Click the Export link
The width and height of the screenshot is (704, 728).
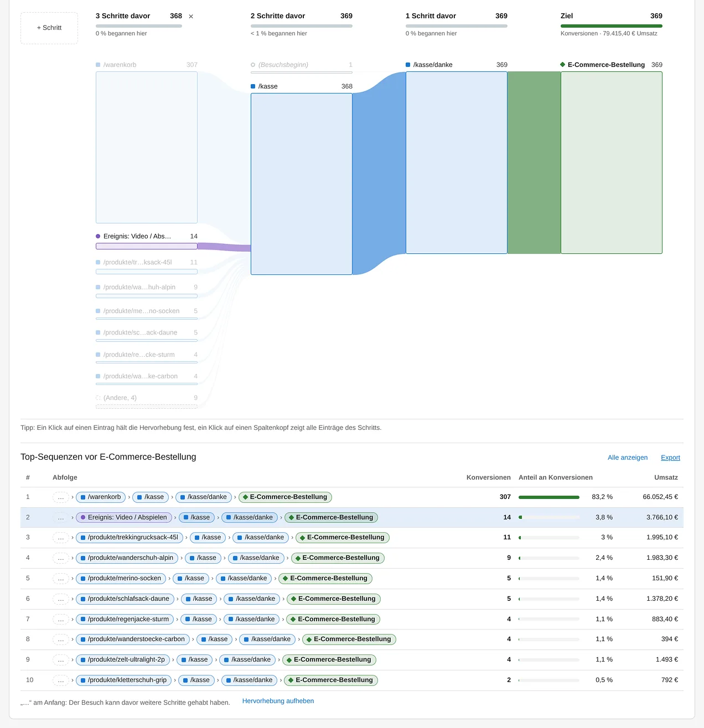[670, 457]
